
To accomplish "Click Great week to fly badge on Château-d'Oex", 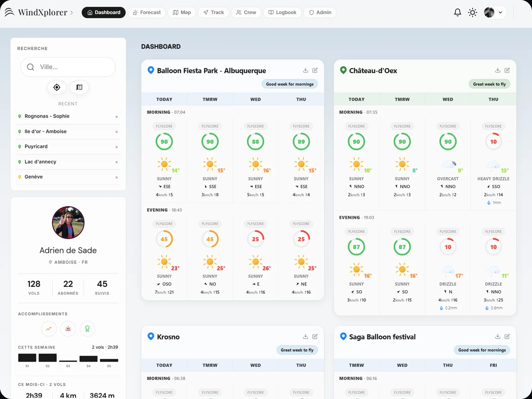I will 489,84.
